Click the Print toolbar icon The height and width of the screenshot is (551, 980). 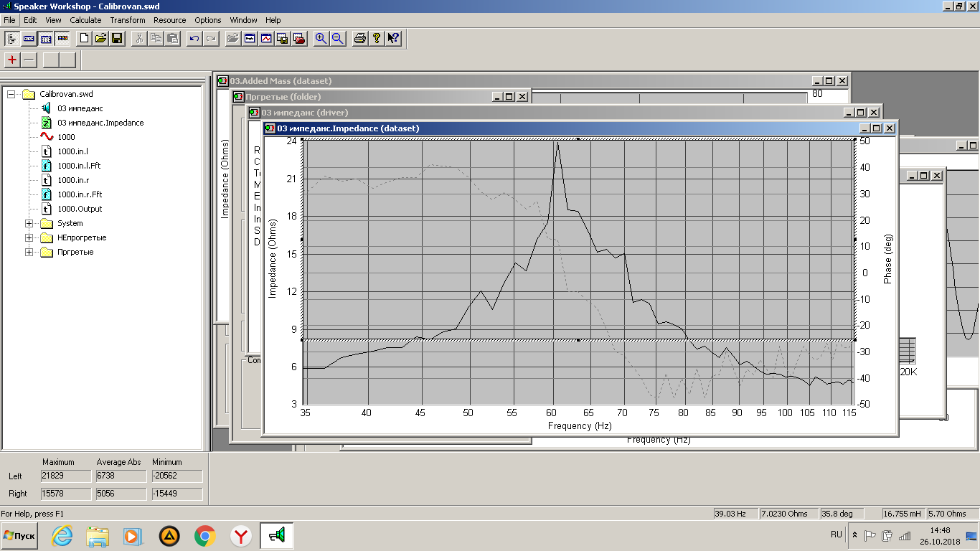click(x=360, y=39)
